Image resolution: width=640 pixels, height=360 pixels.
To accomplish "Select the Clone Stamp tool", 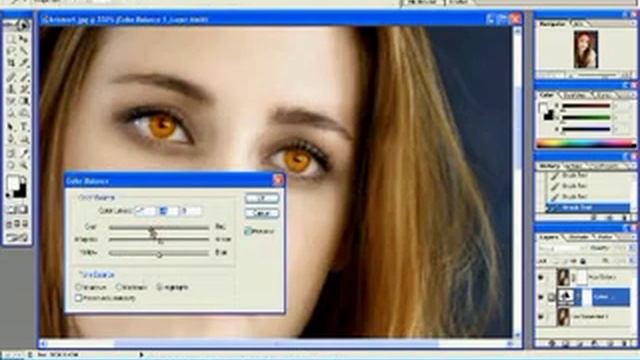I will pyautogui.click(x=11, y=89).
